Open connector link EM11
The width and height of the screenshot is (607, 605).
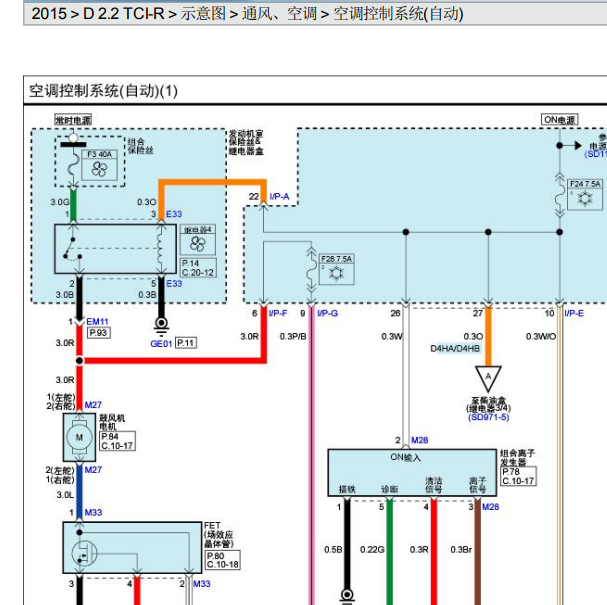[97, 322]
